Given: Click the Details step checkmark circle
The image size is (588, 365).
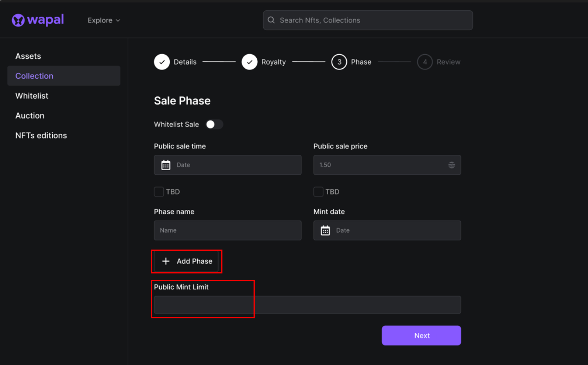Looking at the screenshot, I should (x=162, y=62).
